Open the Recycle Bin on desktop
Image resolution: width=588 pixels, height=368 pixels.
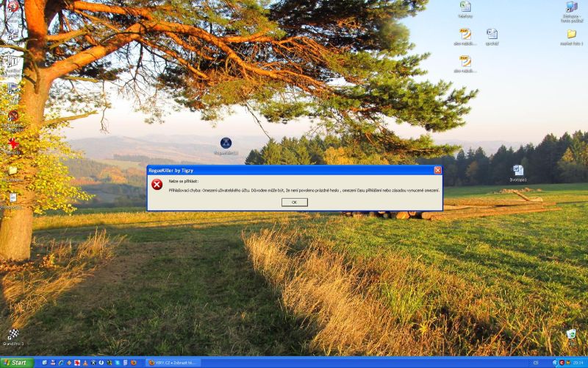pyautogui.click(x=571, y=334)
